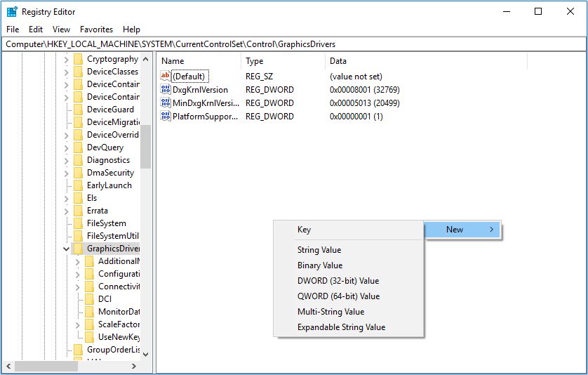The width and height of the screenshot is (588, 375).
Task: Click the GraphicsDrivers open folder icon
Action: pyautogui.click(x=78, y=249)
